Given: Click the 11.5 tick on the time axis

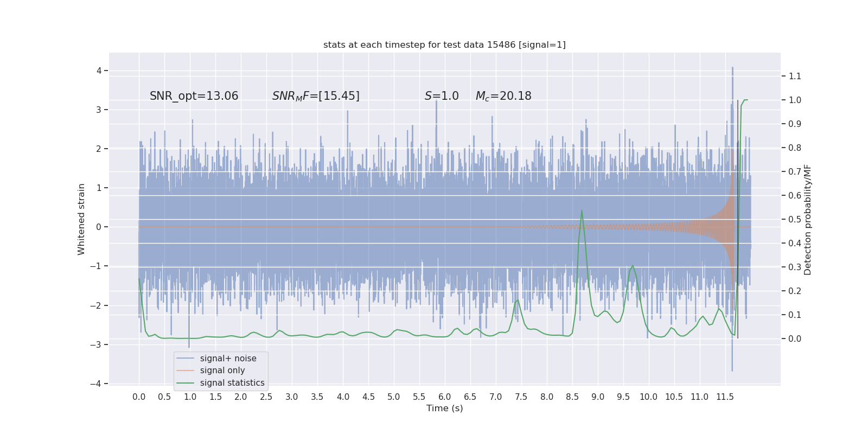Looking at the screenshot, I should [725, 397].
